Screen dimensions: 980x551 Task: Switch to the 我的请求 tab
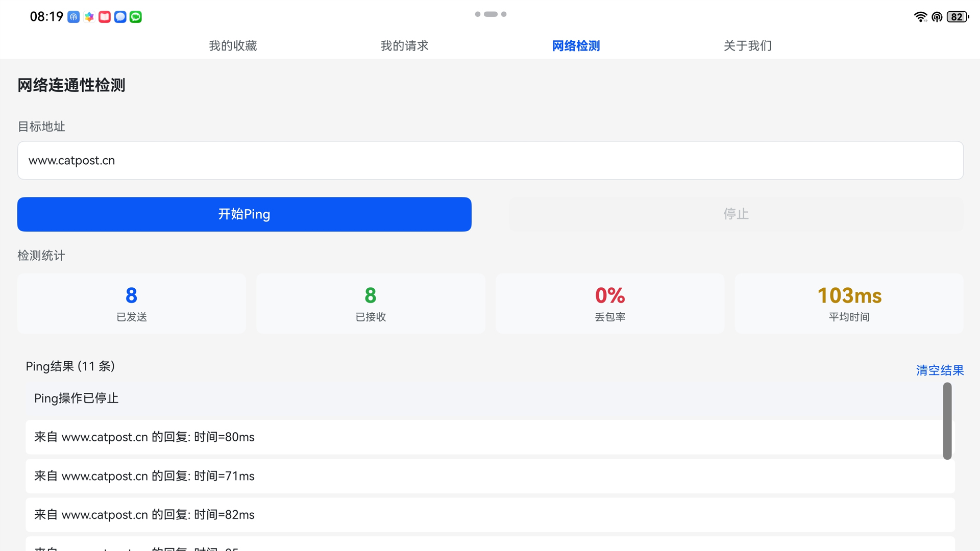(x=404, y=45)
